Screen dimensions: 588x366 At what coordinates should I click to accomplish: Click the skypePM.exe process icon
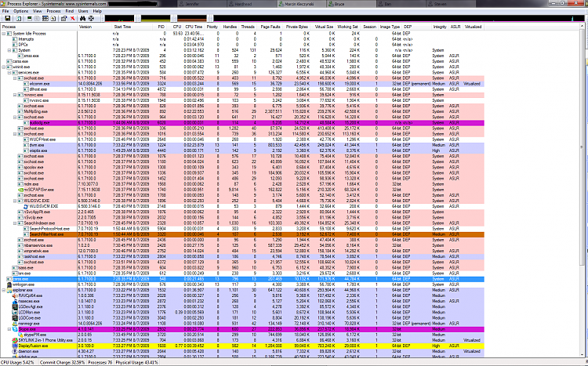point(20,335)
